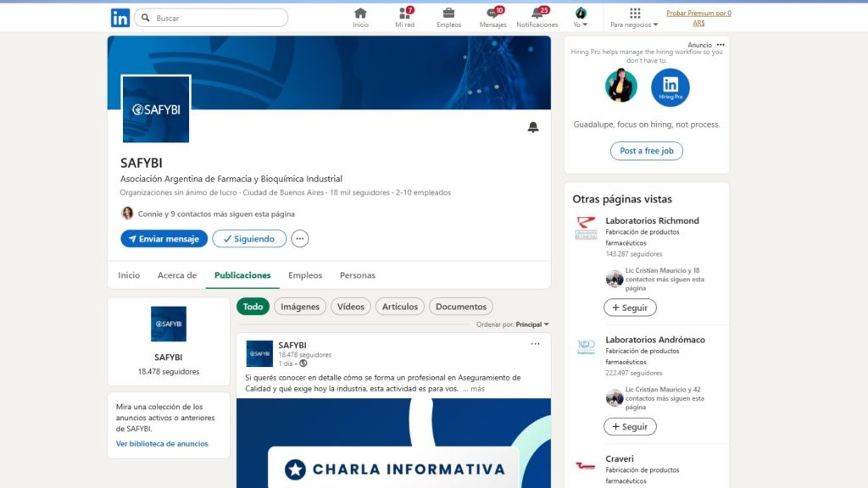Expand the Para negocios menu
This screenshot has height=488, width=868.
(634, 18)
